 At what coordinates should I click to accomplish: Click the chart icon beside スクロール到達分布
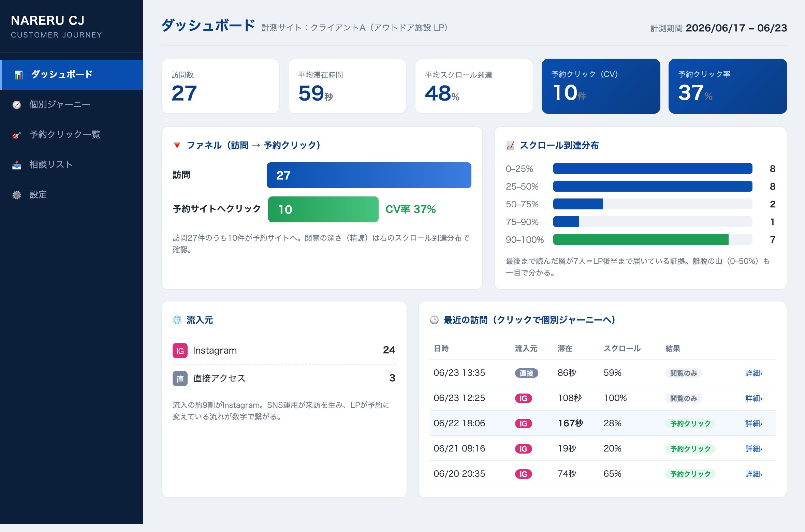[x=510, y=145]
